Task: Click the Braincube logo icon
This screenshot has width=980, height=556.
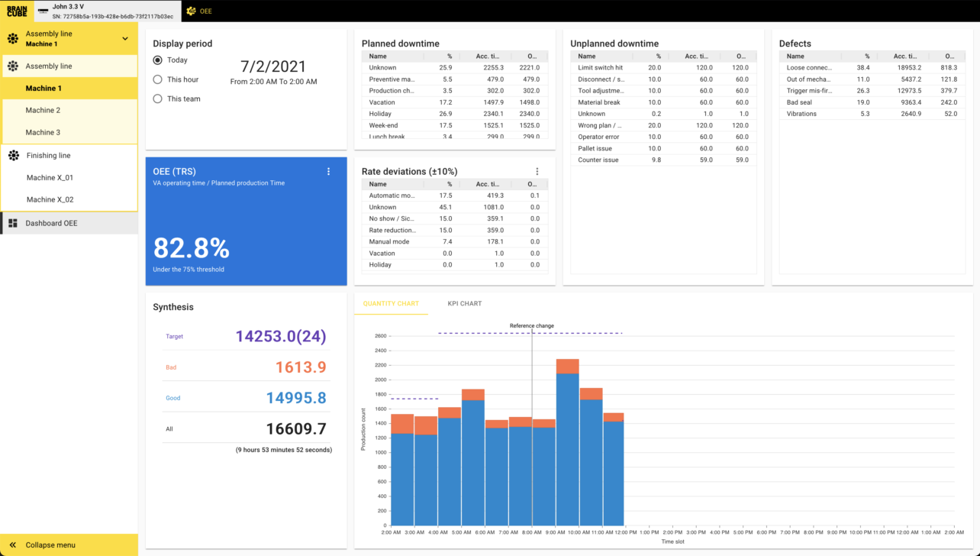Action: coord(17,11)
